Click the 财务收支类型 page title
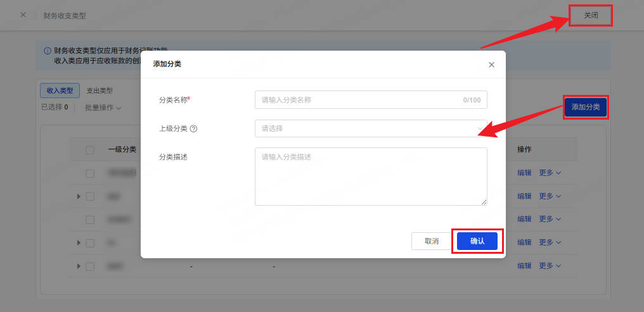 coord(65,16)
